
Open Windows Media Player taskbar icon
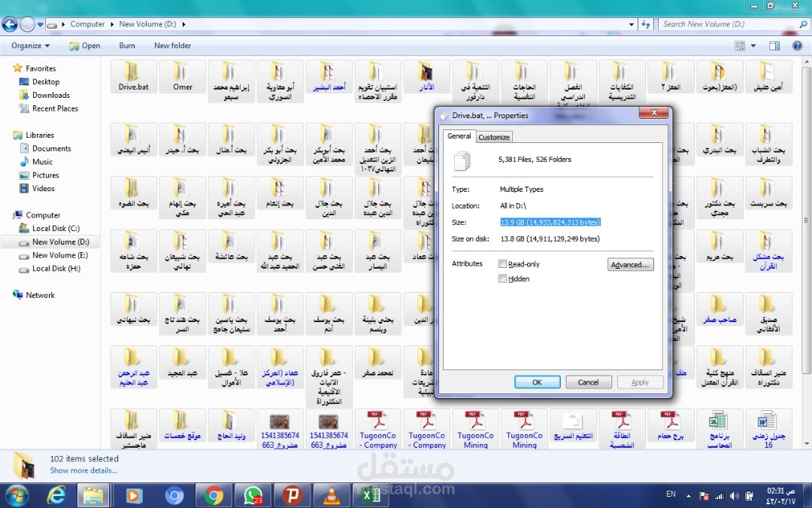click(134, 495)
